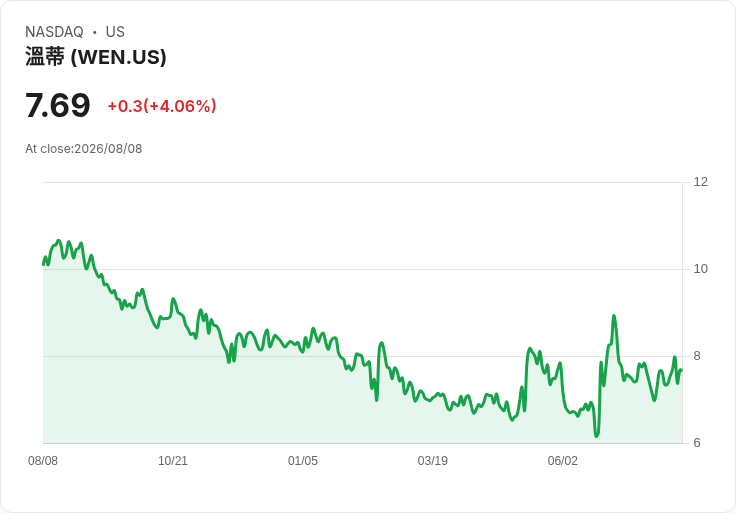Select the 01/05 x-axis date label
This screenshot has width=736, height=513.
point(303,461)
